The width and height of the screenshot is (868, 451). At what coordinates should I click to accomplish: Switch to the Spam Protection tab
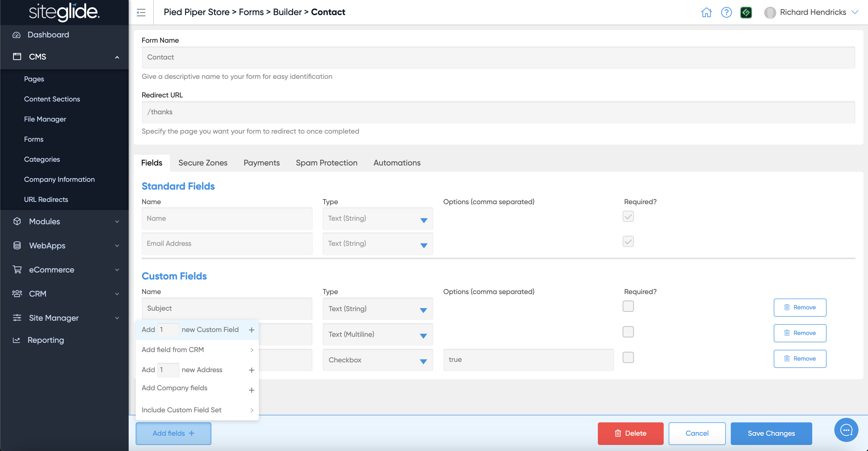pos(326,163)
